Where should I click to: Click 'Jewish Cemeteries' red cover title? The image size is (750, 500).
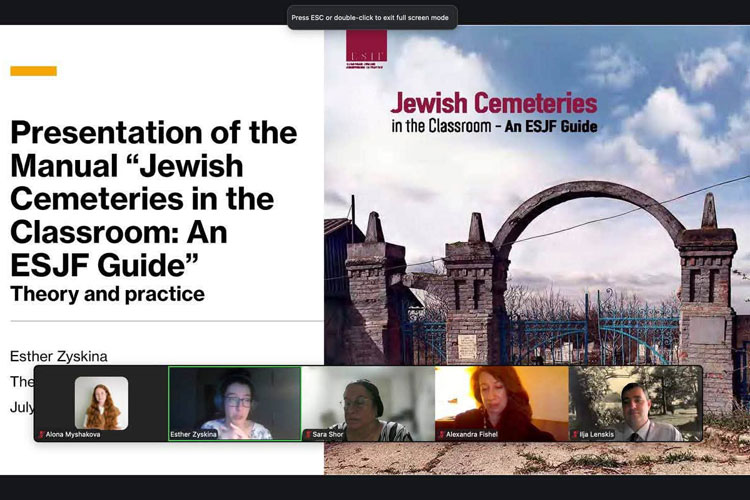click(494, 103)
